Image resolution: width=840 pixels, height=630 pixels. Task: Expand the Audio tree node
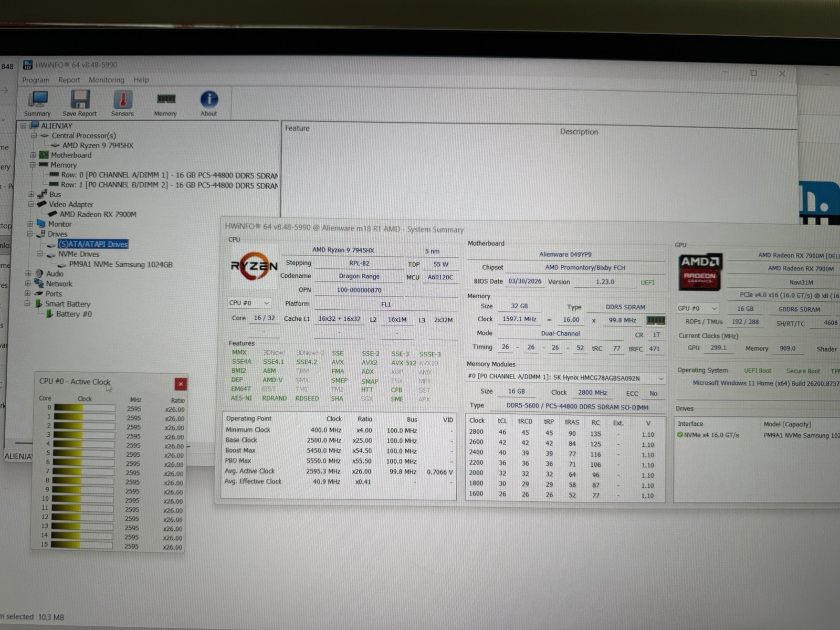[x=28, y=274]
